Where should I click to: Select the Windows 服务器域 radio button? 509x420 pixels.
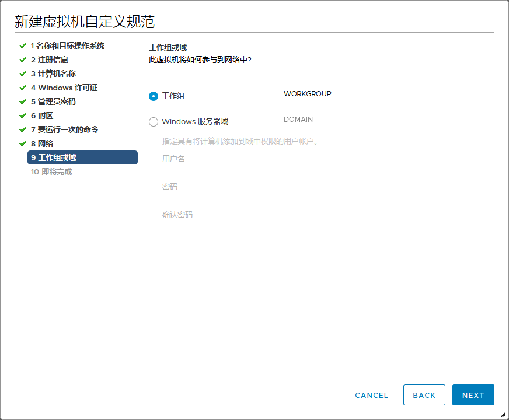(154, 122)
